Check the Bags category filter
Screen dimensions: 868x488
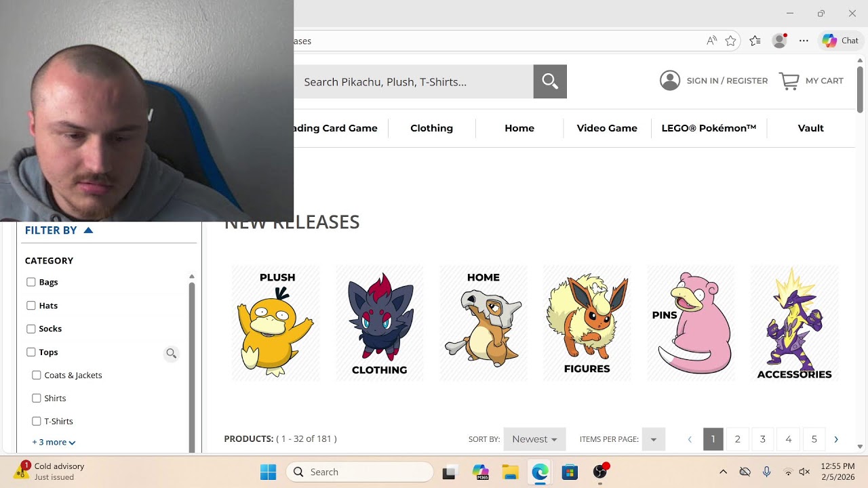coord(31,282)
